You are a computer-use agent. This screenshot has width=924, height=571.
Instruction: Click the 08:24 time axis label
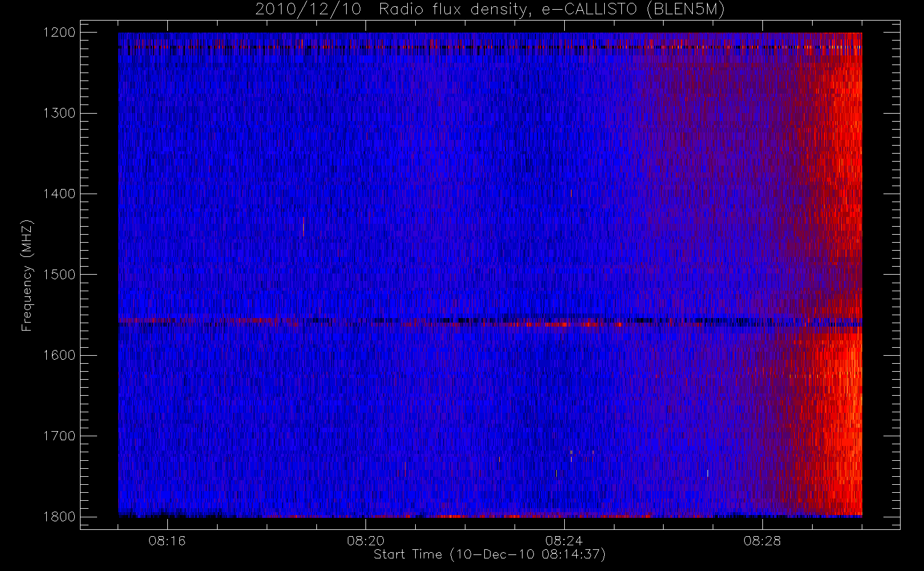564,541
